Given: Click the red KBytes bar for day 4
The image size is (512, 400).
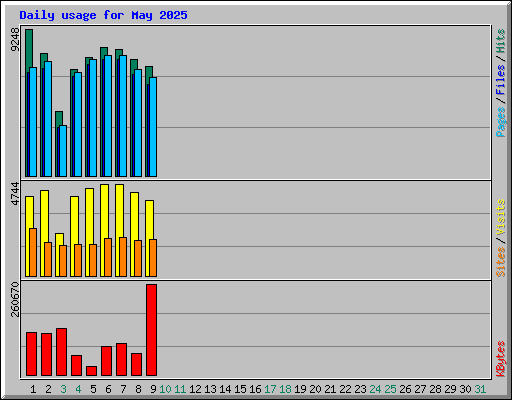Looking at the screenshot, I should (x=76, y=366).
